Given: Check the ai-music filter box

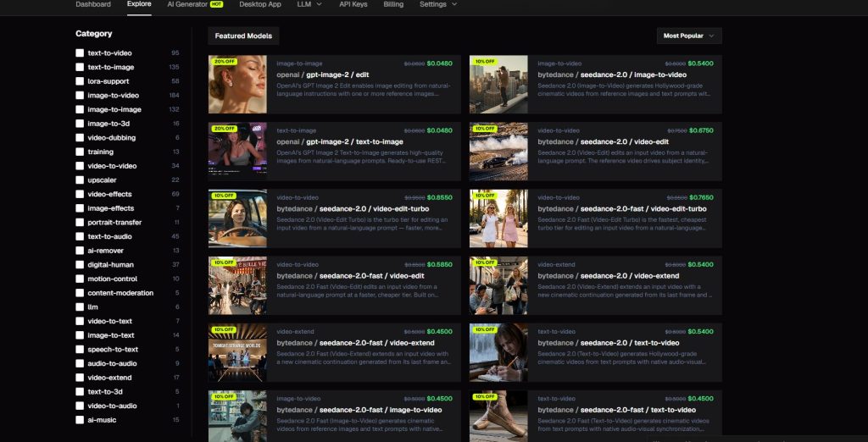Looking at the screenshot, I should click(80, 420).
